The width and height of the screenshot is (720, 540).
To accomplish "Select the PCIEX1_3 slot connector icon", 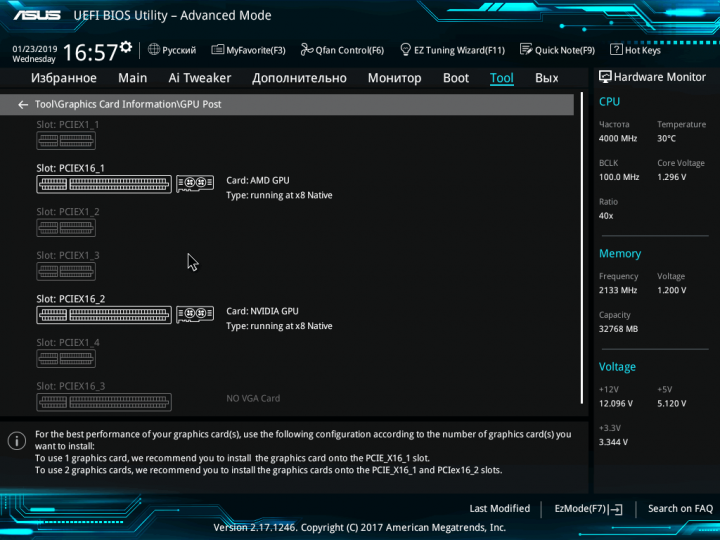I will tap(66, 271).
